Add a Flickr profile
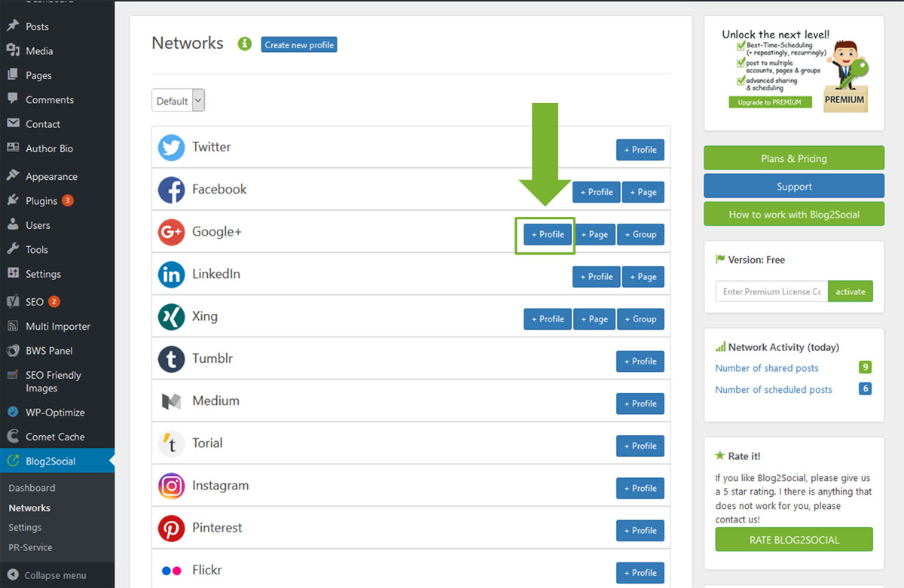904x588 pixels. tap(640, 573)
